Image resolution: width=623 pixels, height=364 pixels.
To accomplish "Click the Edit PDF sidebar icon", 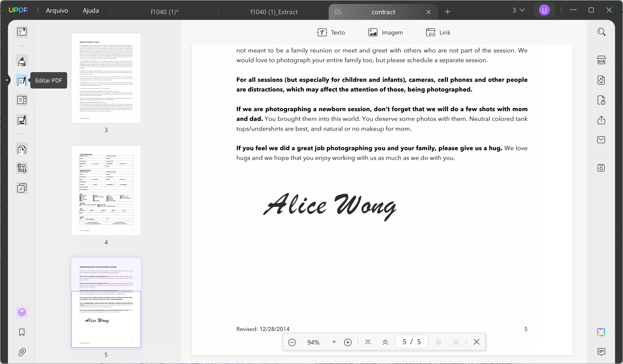I will tap(22, 81).
